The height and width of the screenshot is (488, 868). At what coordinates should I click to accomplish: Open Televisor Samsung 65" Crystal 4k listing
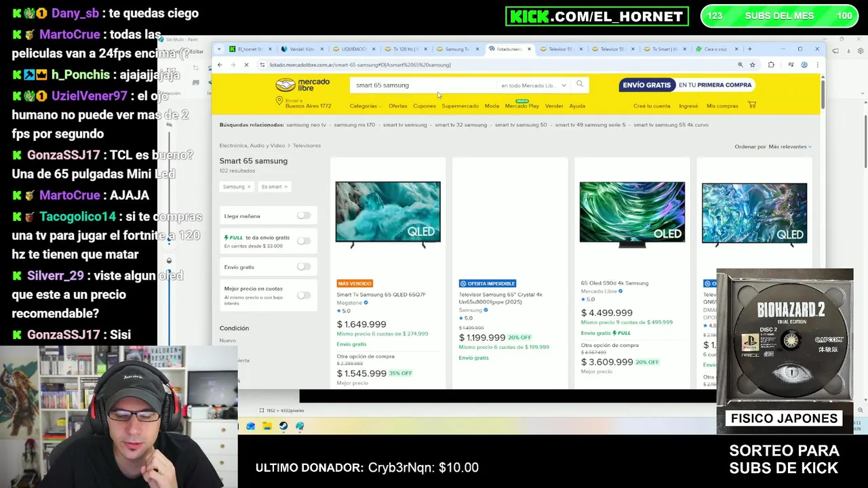coord(500,298)
